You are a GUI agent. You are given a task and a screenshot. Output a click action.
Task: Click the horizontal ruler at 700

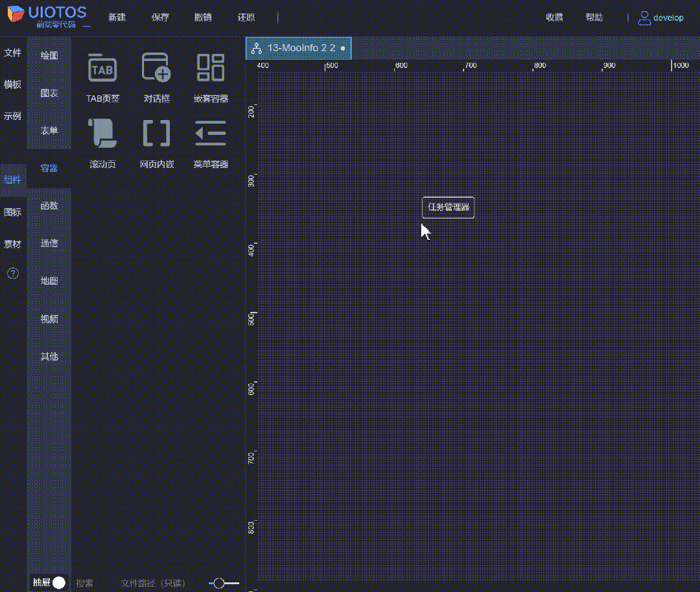470,65
